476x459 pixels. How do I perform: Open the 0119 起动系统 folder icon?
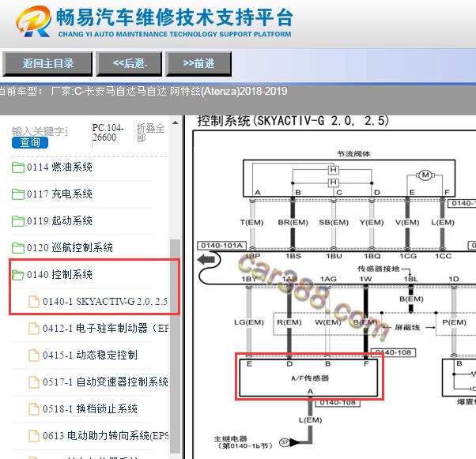18,221
